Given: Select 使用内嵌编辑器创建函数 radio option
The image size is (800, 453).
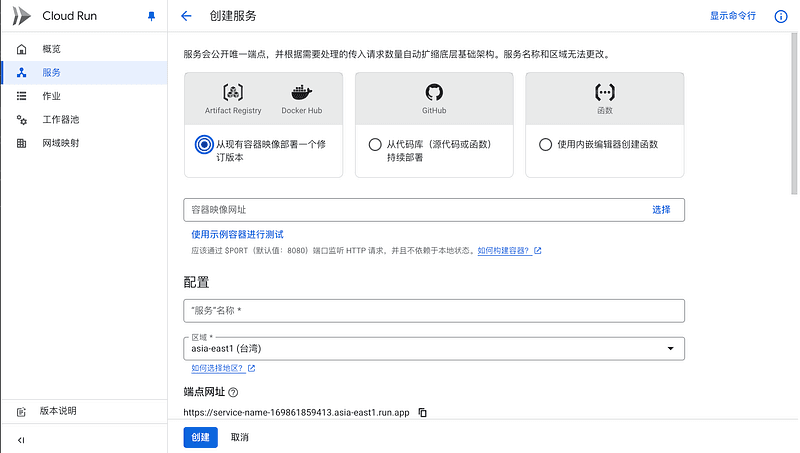Looking at the screenshot, I should 545,144.
